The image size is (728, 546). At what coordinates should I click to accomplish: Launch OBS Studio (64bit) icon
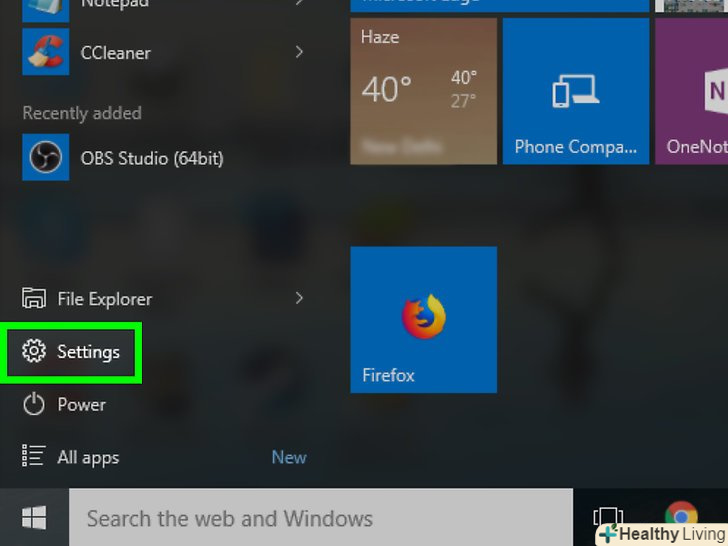coord(46,157)
